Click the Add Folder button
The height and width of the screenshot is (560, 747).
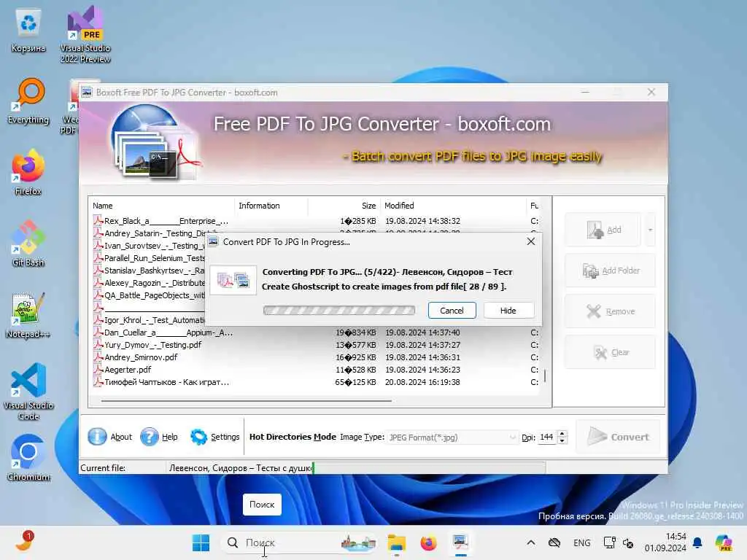611,271
